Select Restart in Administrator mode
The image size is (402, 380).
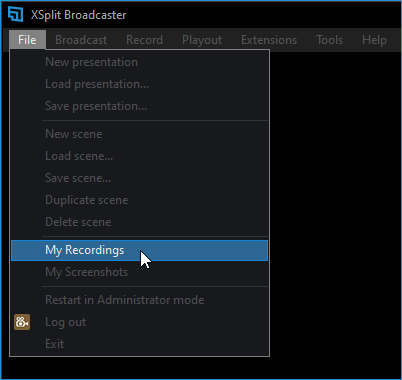point(139,300)
